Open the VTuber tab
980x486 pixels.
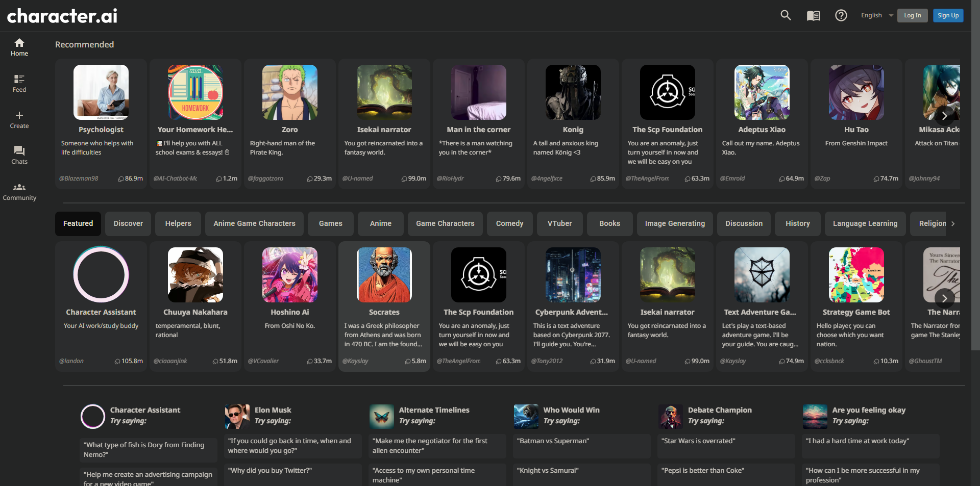point(560,224)
